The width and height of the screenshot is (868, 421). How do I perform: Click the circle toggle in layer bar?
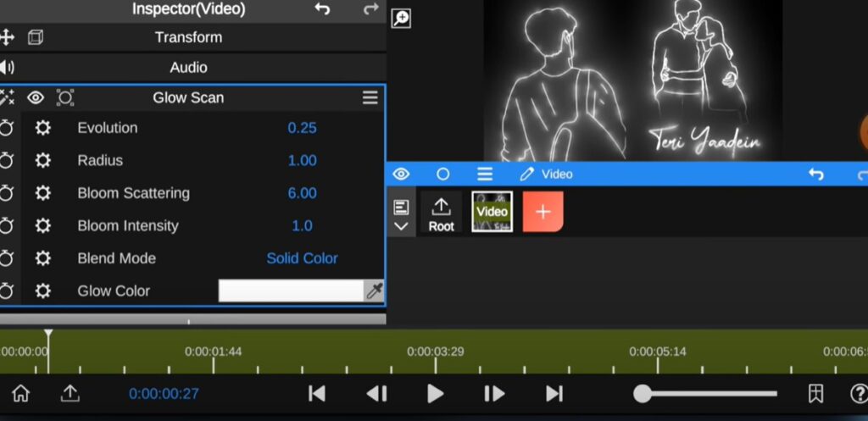tap(442, 174)
